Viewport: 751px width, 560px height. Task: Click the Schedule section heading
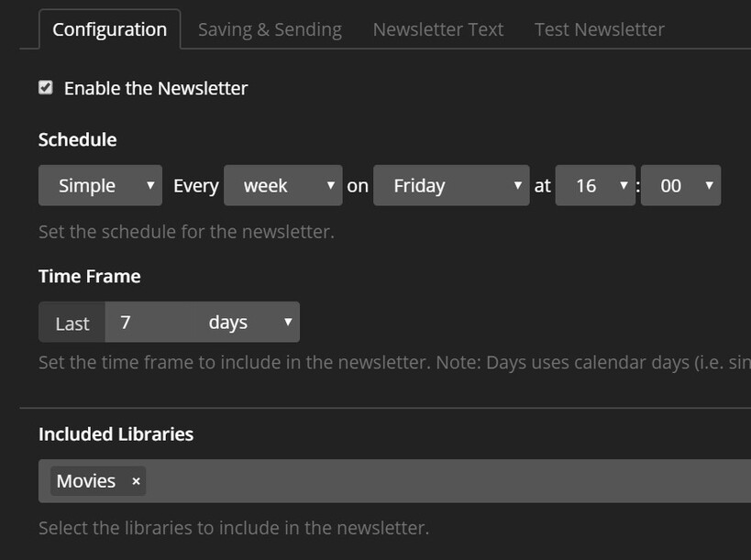pyautogui.click(x=78, y=140)
